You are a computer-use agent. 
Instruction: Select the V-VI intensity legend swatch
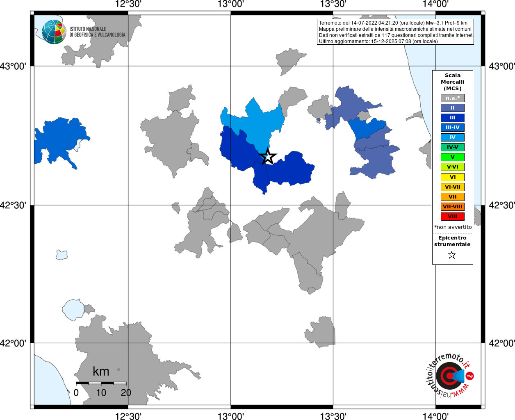tap(453, 167)
